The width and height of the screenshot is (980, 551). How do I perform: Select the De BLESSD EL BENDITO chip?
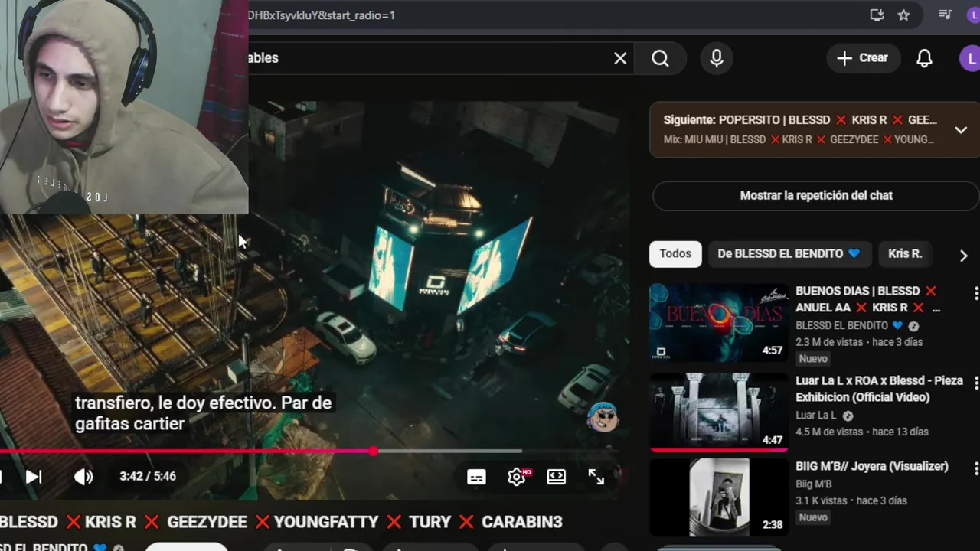789,254
